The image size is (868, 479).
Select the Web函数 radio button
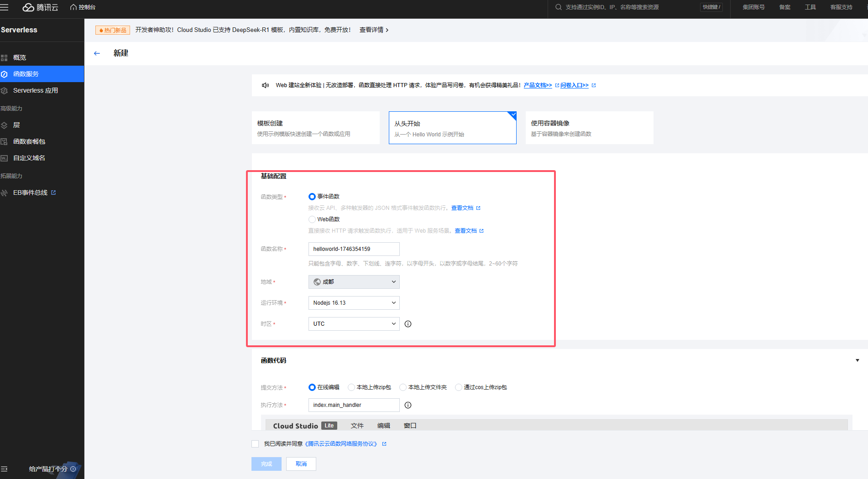click(312, 219)
